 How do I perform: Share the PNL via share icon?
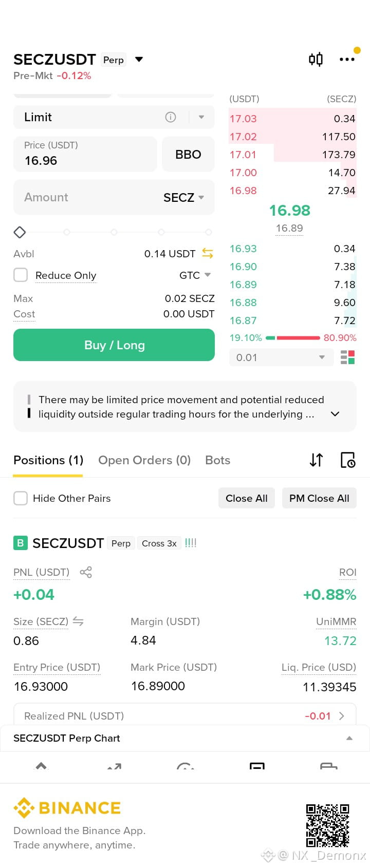point(86,572)
